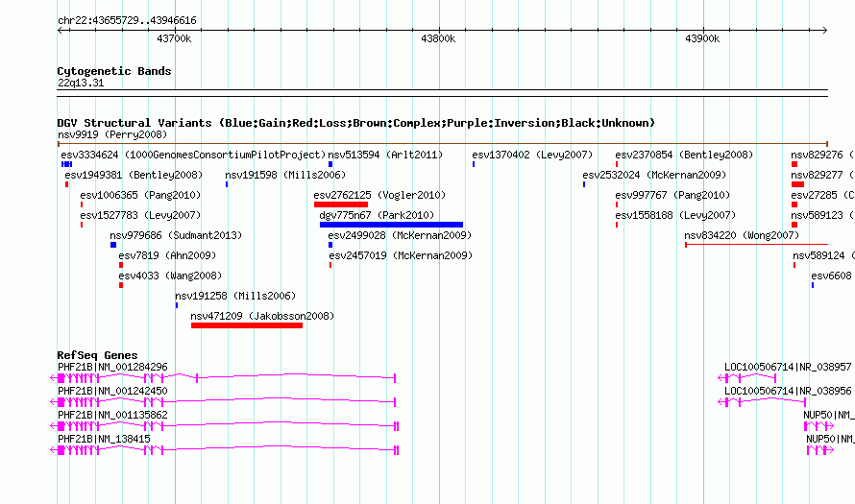Viewport: 855px width, 504px height.
Task: Open variant nsv979686 (Sudmant2013)
Action: [176, 235]
